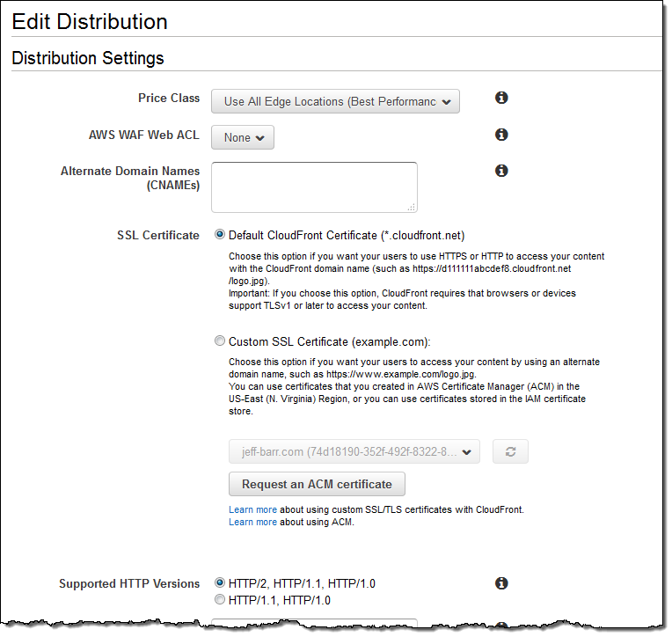672x637 pixels.
Task: Click the 'SSL Certificate' field label
Action: pyautogui.click(x=158, y=236)
